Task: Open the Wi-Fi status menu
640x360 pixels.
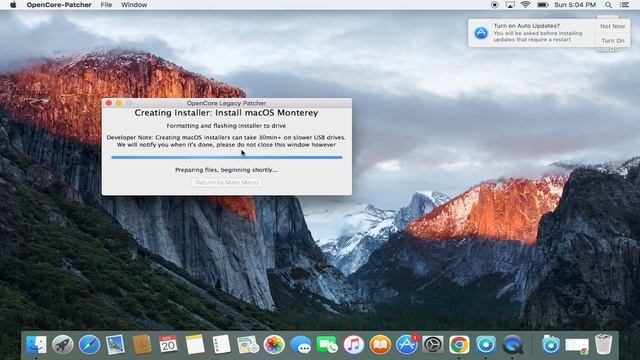Action: click(x=525, y=5)
